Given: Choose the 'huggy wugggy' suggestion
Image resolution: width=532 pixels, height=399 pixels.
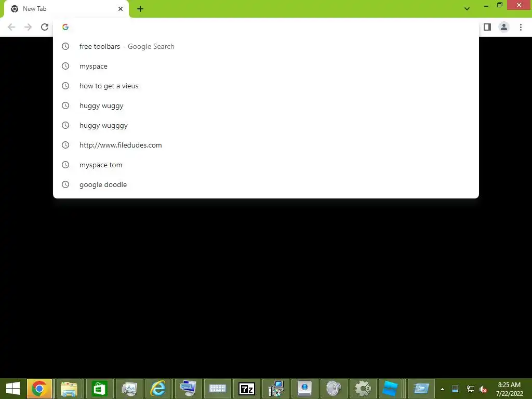Looking at the screenshot, I should [266, 125].
